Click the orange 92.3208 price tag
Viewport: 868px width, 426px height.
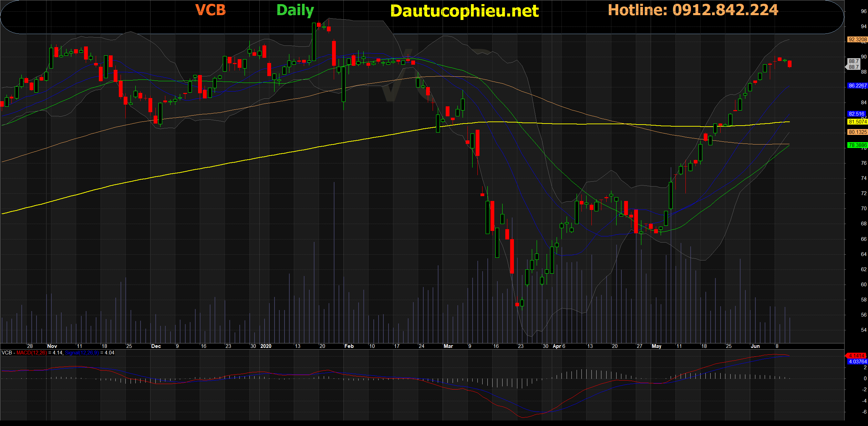coord(857,40)
